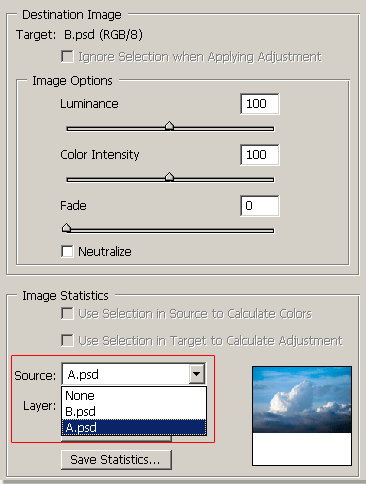
Task: Enable the Neutralize checkbox
Action: [x=67, y=251]
